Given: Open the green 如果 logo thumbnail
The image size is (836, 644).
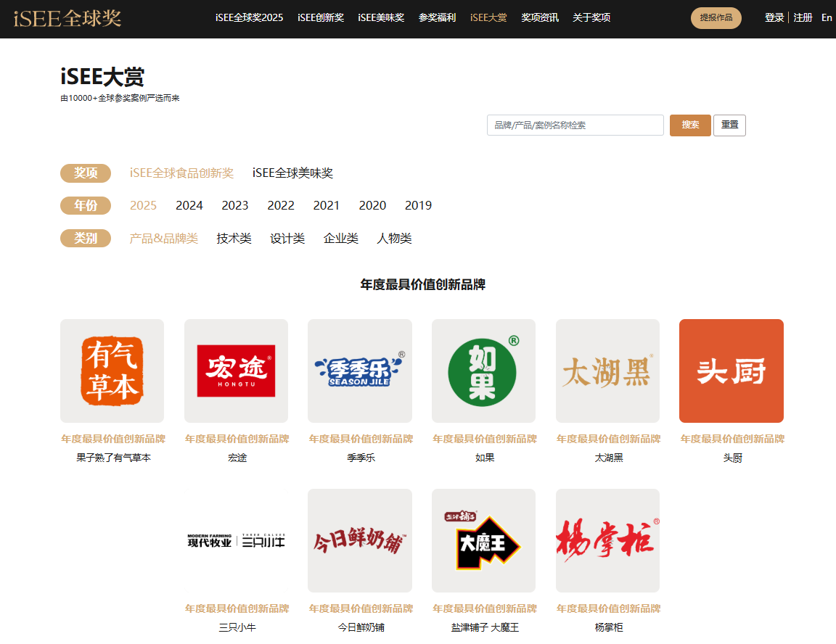Looking at the screenshot, I should coord(483,371).
